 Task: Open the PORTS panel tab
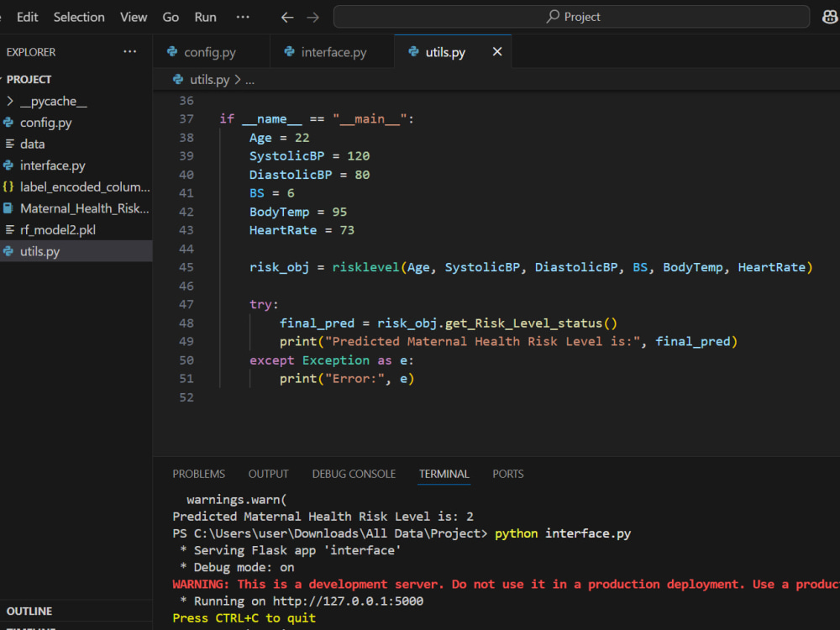[508, 474]
